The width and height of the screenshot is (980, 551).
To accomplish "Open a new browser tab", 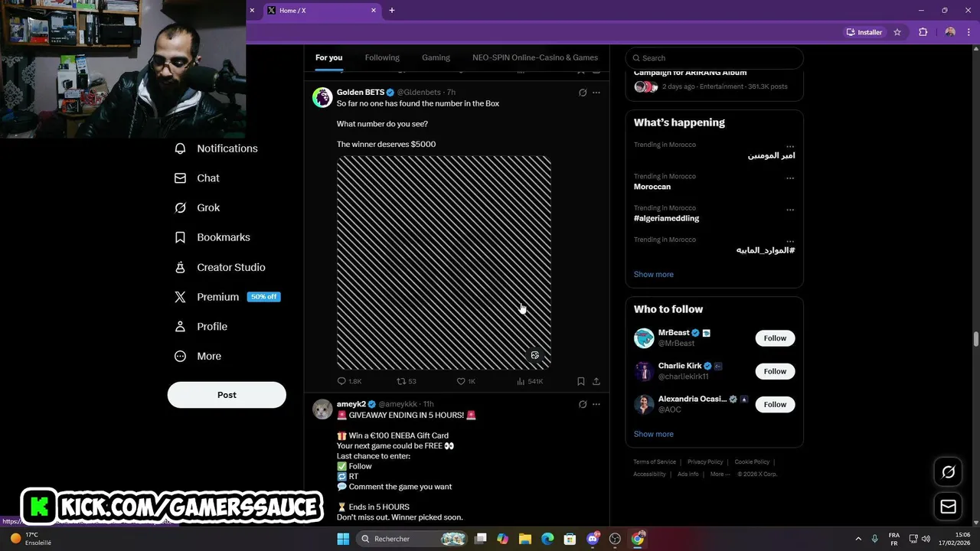I will click(x=392, y=11).
